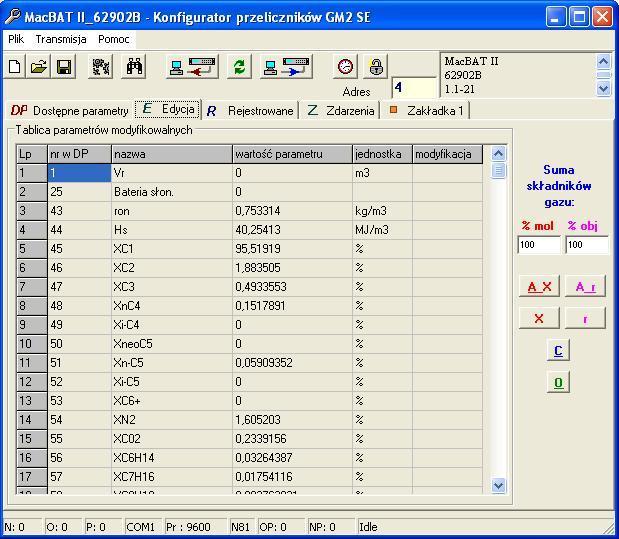This screenshot has height=539, width=619.
Task: Click the send-to-device transfer icon with blue arrow
Action: point(287,66)
